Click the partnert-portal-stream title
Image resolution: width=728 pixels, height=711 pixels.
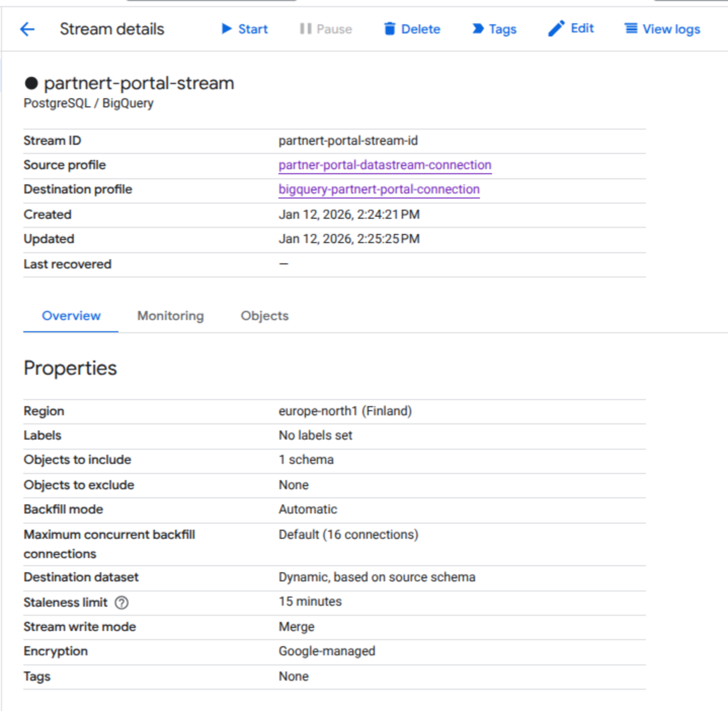coord(139,83)
